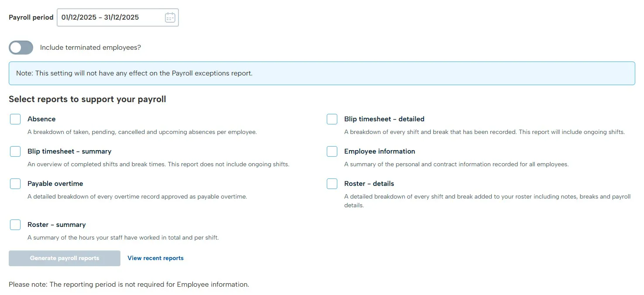Tick the Absence report checkbox
The width and height of the screenshot is (644, 295).
(x=15, y=119)
